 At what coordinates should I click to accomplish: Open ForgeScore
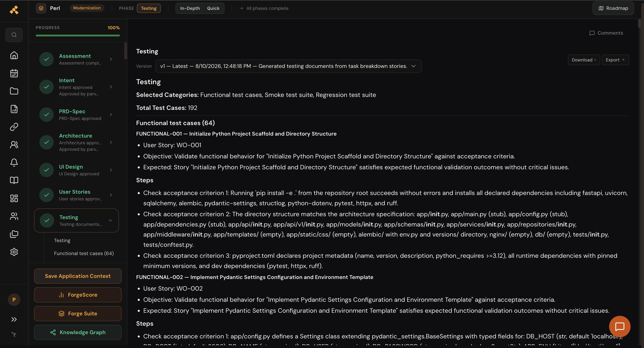[x=78, y=295]
